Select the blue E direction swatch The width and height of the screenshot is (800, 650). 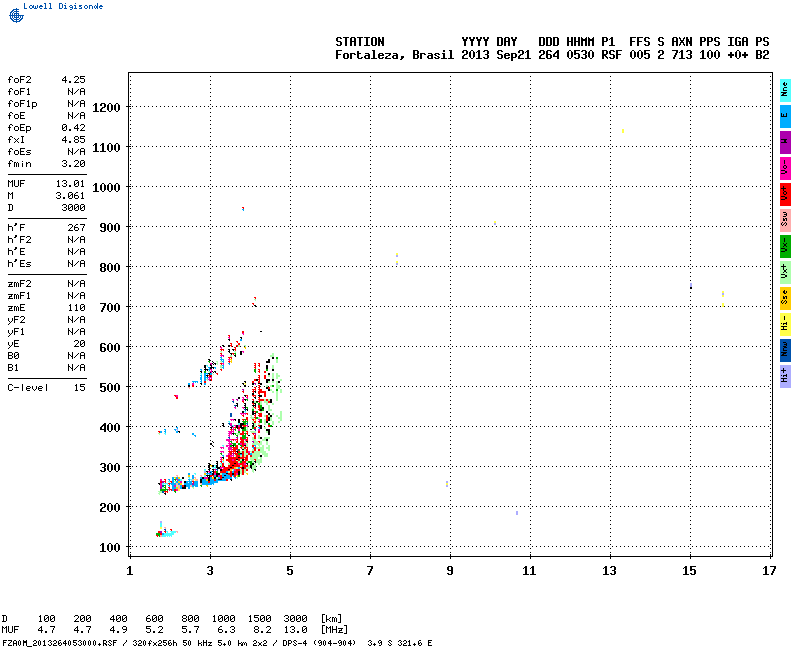(785, 114)
